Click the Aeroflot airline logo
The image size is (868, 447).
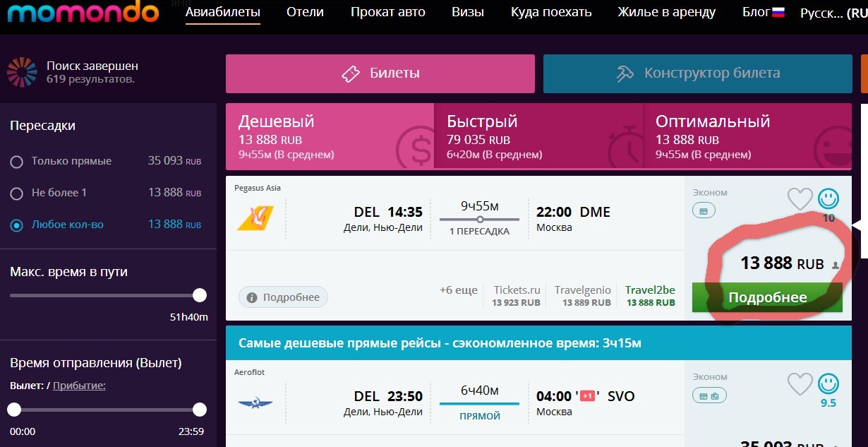coord(255,403)
